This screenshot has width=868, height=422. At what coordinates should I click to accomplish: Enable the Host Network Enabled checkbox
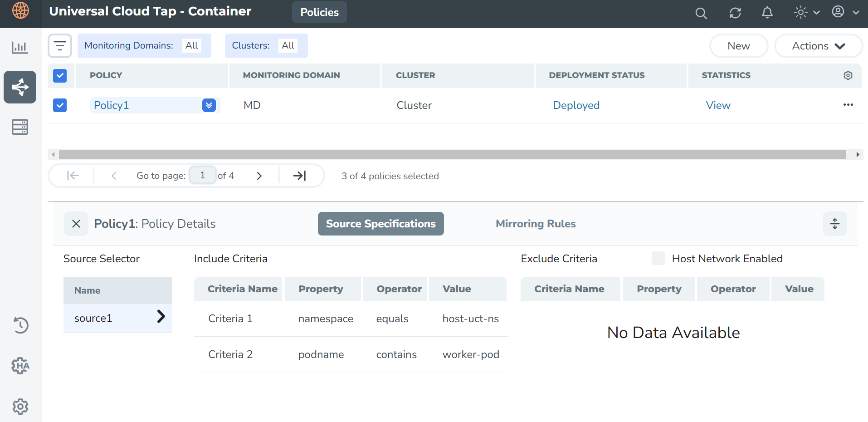click(658, 259)
